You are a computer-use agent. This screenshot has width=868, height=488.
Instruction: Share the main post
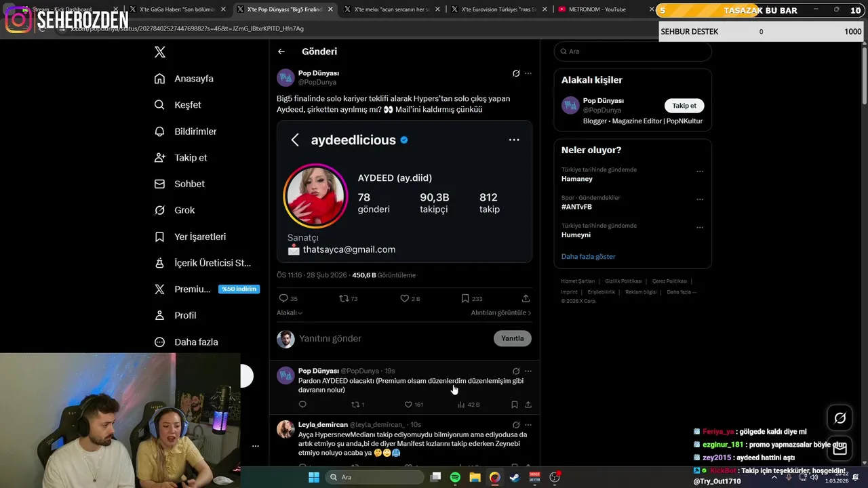coord(526,298)
